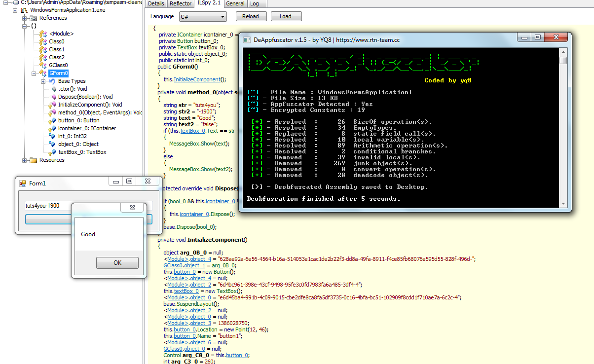Click the Resources folder icon
This screenshot has height=364, width=594.
click(33, 160)
